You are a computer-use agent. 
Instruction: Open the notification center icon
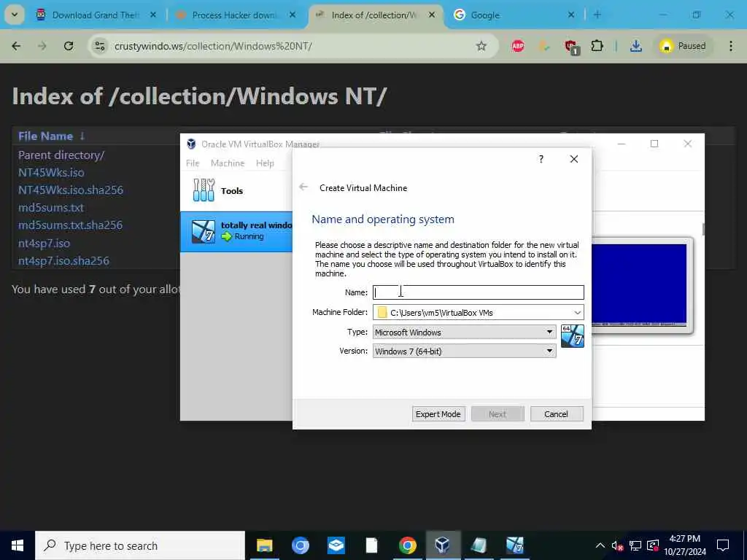723,545
